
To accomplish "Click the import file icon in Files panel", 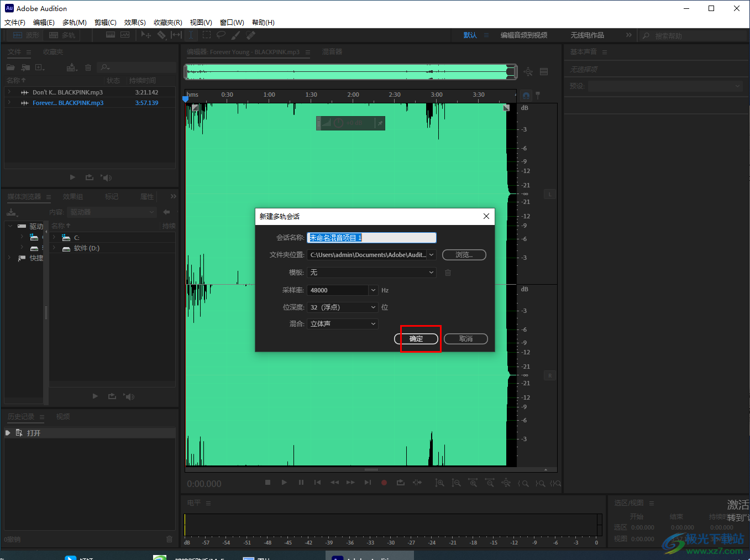I will coord(25,67).
